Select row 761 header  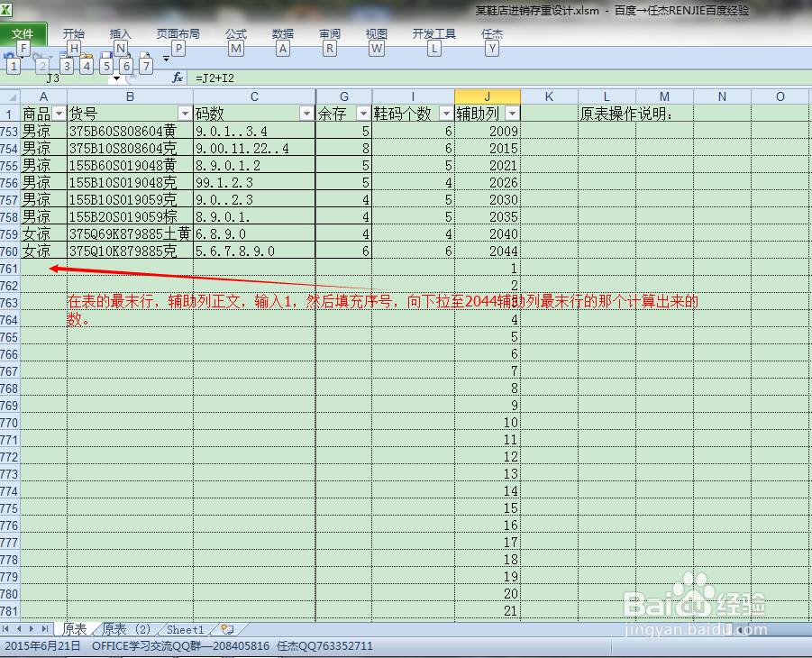pyautogui.click(x=10, y=269)
